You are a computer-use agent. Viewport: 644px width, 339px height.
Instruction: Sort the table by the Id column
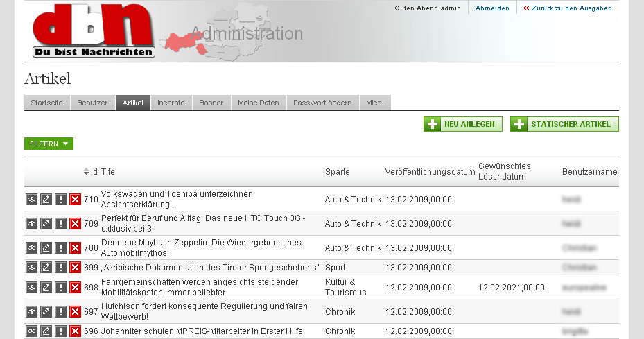(91, 172)
